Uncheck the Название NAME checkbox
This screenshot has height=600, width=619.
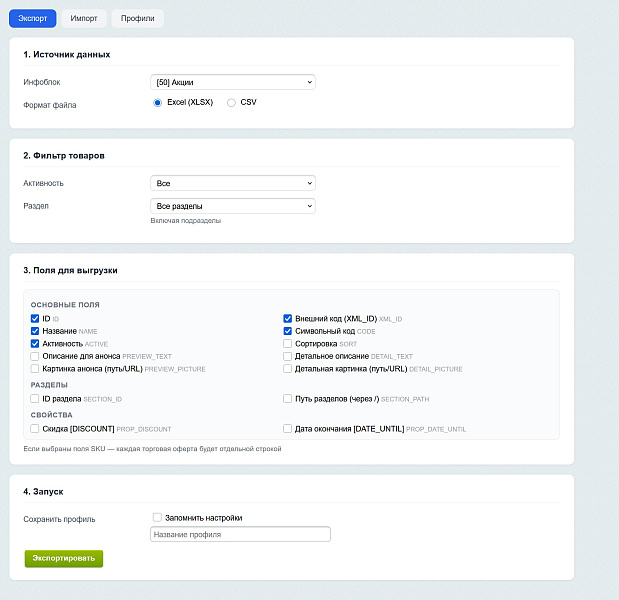(x=35, y=331)
